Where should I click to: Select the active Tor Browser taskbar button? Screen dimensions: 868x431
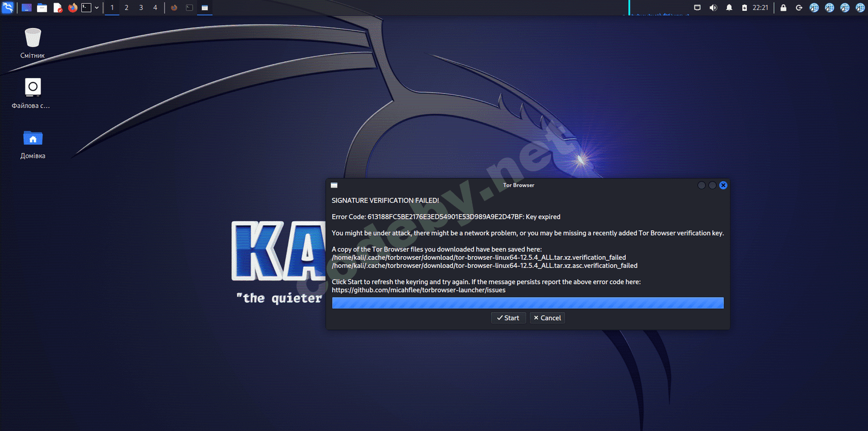tap(205, 8)
